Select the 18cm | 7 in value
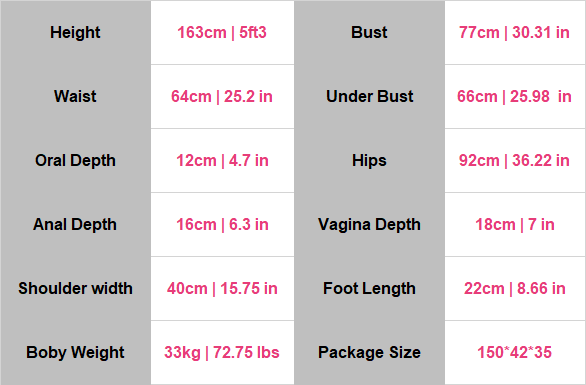586x385 pixels. 515,225
